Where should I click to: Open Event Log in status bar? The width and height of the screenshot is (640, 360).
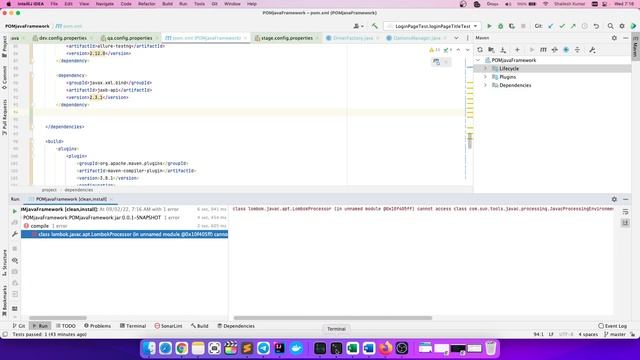pos(612,326)
